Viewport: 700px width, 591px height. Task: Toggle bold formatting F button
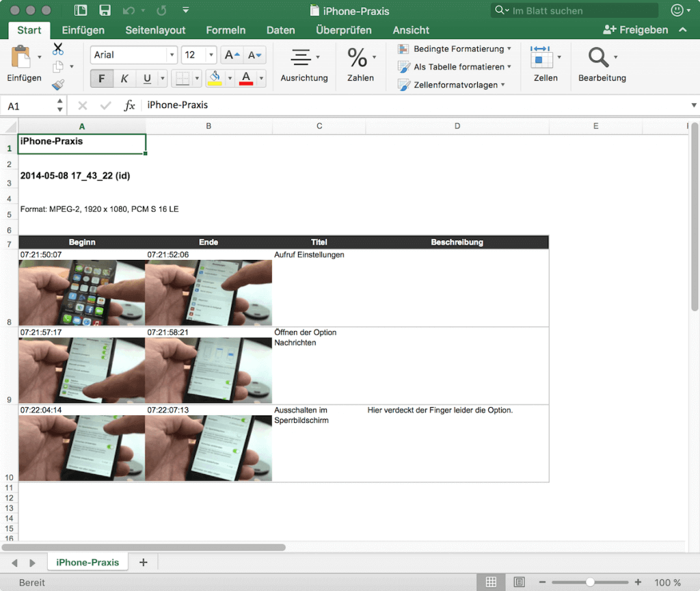coord(101,79)
